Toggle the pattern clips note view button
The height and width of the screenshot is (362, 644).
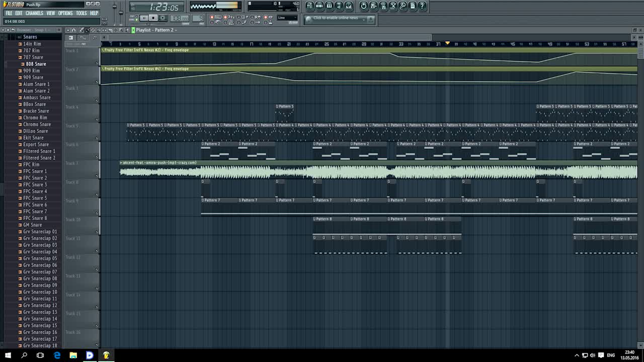click(x=95, y=38)
